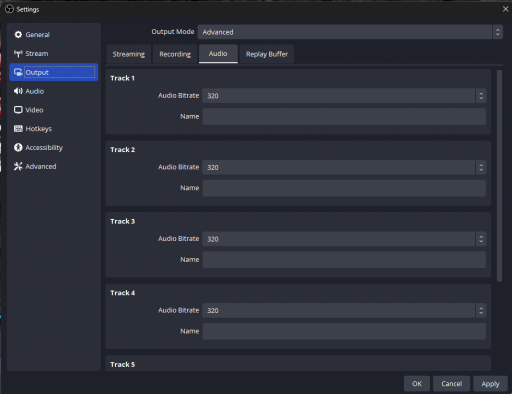The width and height of the screenshot is (512, 394).
Task: Click the Track 5 heading
Action: click(123, 364)
